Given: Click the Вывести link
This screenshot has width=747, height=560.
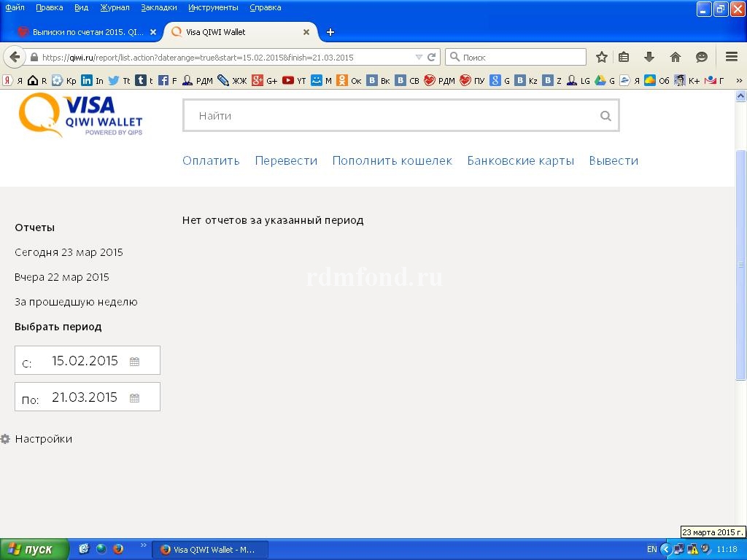Looking at the screenshot, I should [614, 160].
